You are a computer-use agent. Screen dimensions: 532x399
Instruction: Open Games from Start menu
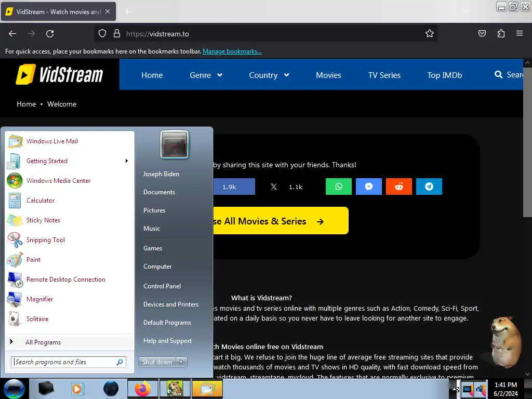click(153, 248)
